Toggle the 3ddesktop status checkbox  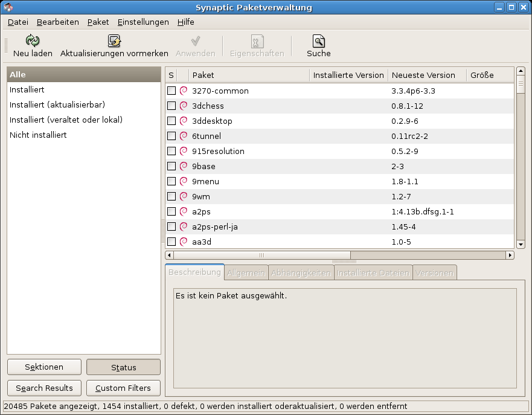coord(171,121)
